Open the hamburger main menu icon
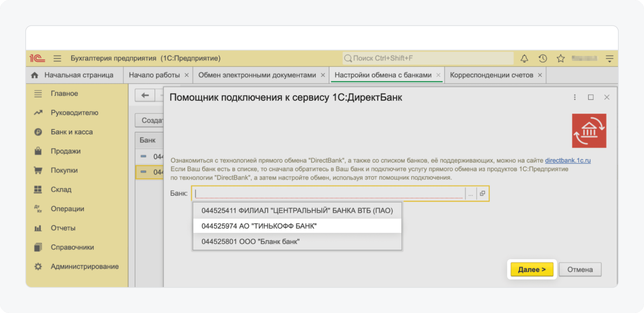 point(57,58)
